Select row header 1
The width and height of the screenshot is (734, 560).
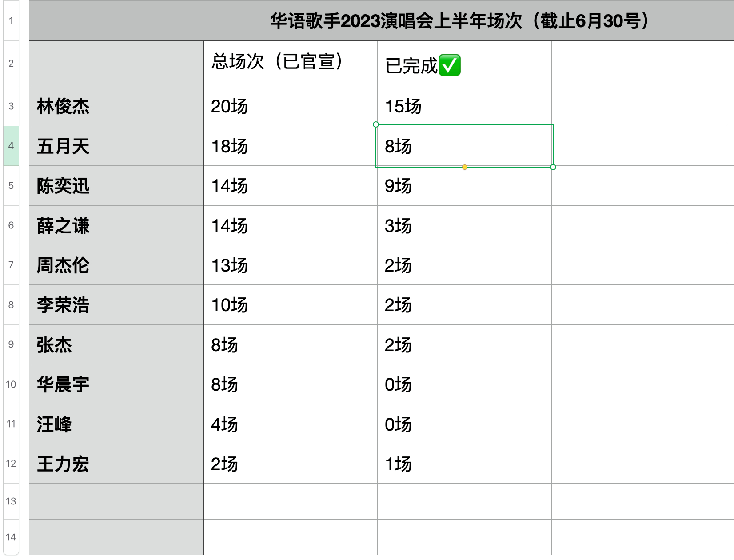[11, 21]
